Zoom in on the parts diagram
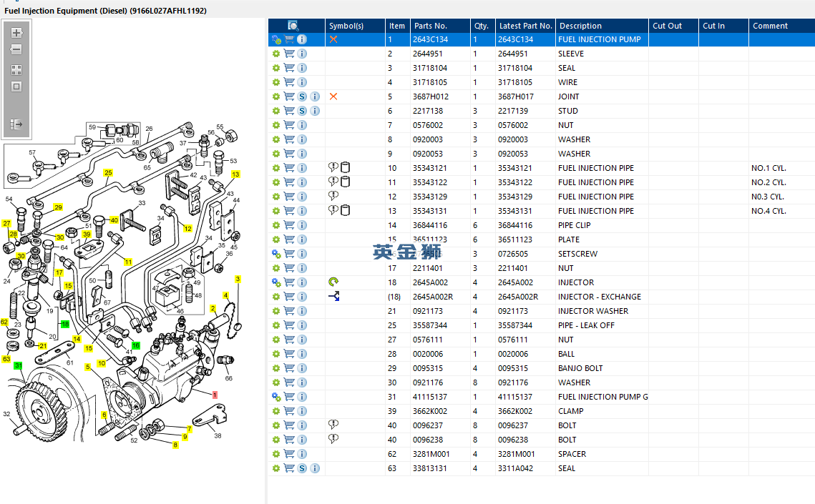This screenshot has width=815, height=504. 16,33
